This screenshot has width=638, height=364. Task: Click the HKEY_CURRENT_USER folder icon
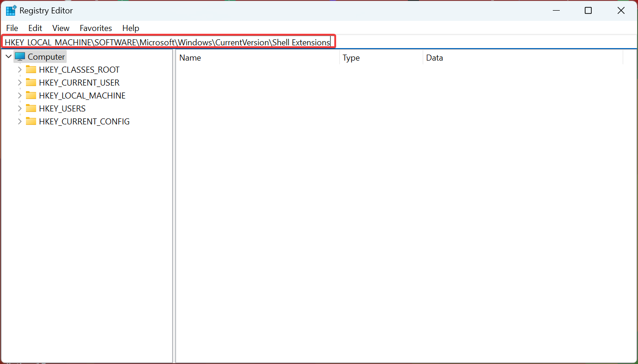click(31, 83)
